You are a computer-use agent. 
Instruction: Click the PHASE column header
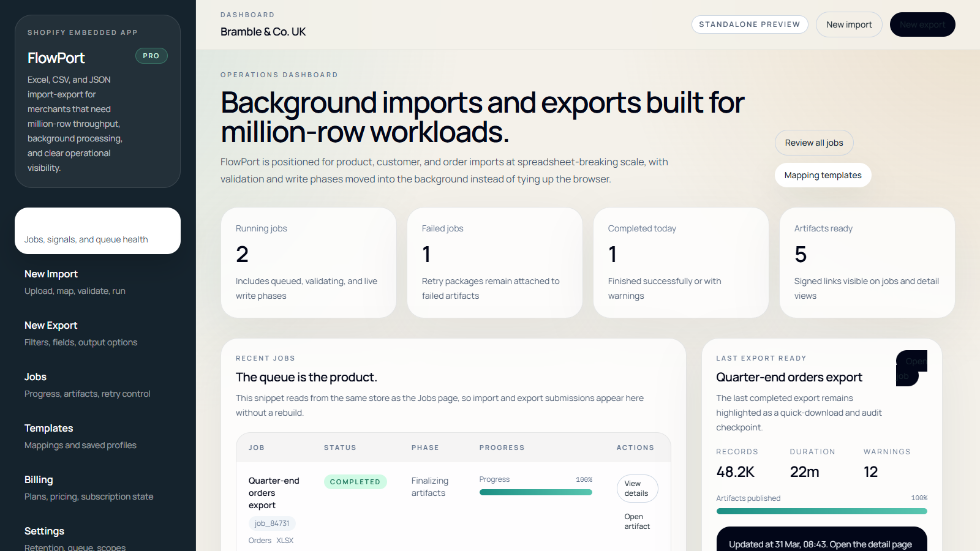[425, 448]
